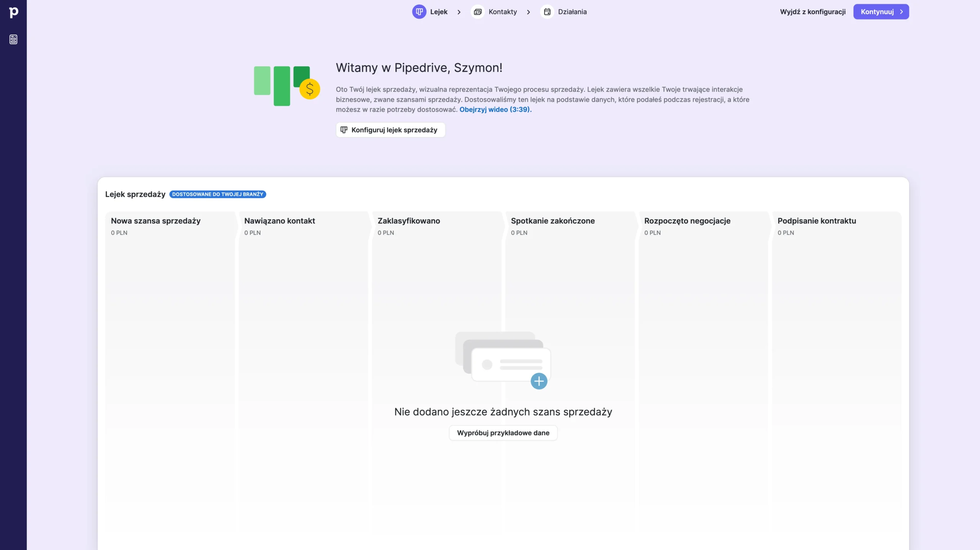Click the Lejek sprzedaży heading
980x550 pixels.
coord(135,194)
